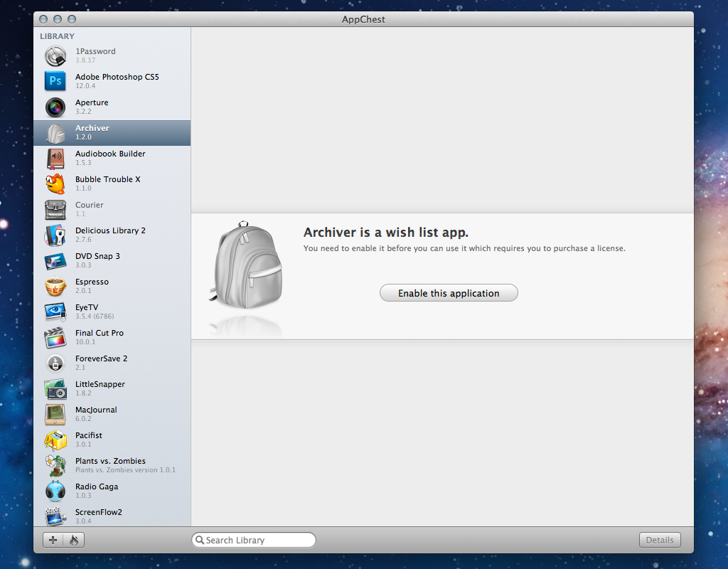The image size is (728, 569).
Task: Choose ForeverSave 2 in the library
Action: pyautogui.click(x=112, y=363)
